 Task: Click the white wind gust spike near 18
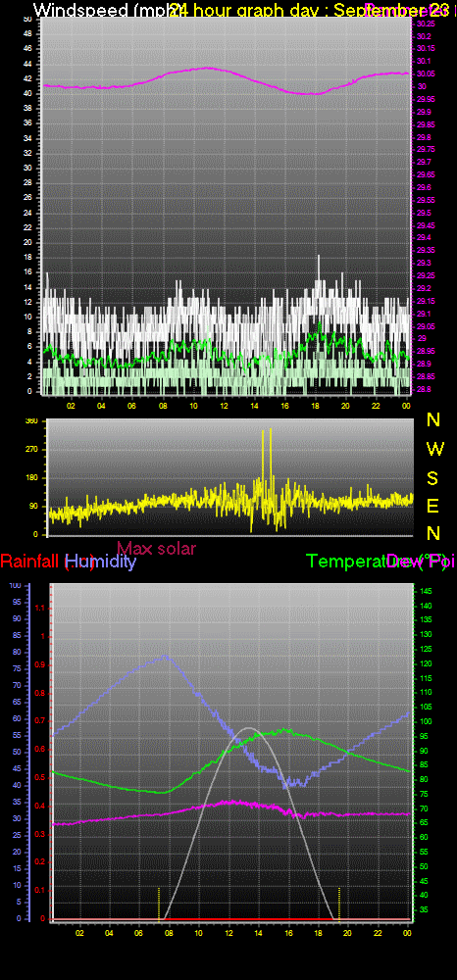[x=318, y=269]
